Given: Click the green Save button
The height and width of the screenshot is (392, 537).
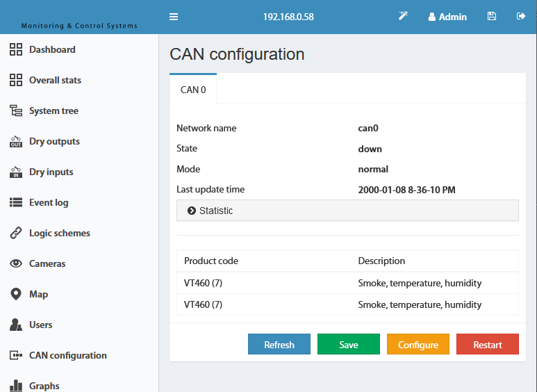Looking at the screenshot, I should [x=349, y=344].
